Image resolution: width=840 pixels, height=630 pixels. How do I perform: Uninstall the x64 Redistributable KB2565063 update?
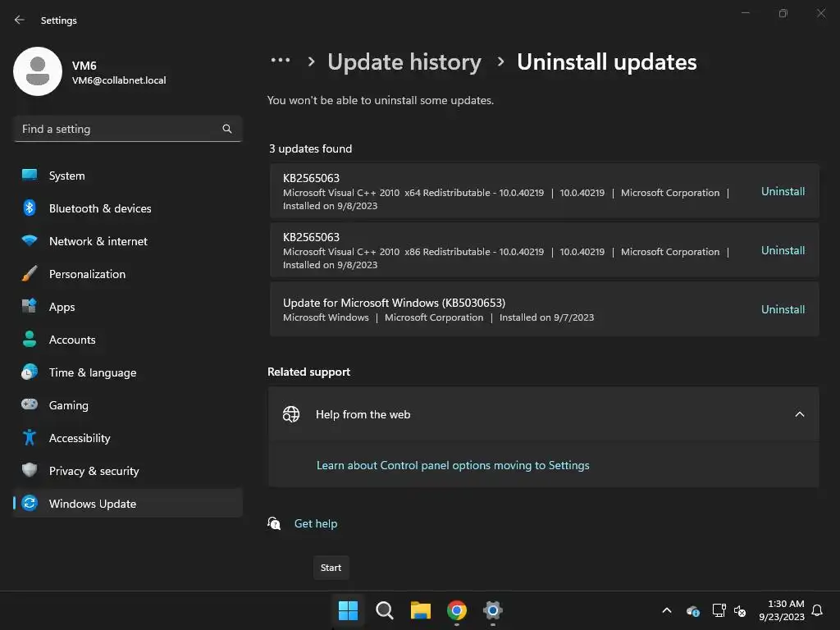click(x=783, y=191)
